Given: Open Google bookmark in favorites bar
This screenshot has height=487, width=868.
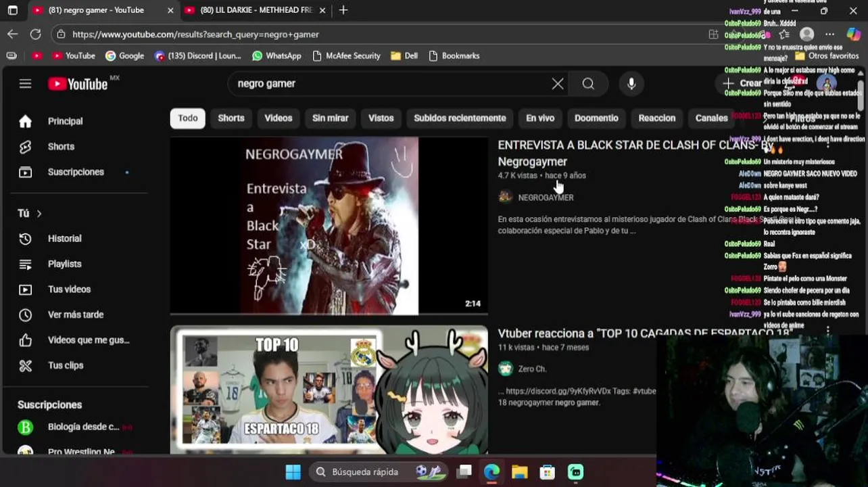Looking at the screenshot, I should click(125, 56).
